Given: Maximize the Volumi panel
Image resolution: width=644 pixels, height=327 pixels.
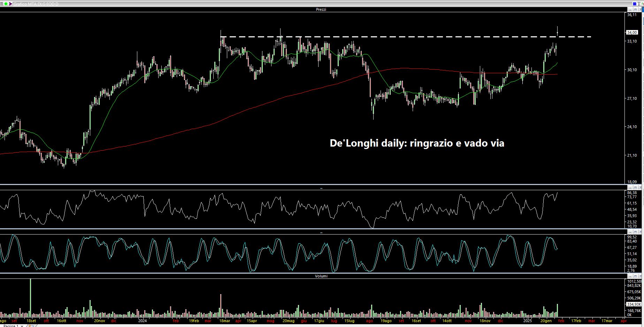Looking at the screenshot, I should tap(635, 276).
